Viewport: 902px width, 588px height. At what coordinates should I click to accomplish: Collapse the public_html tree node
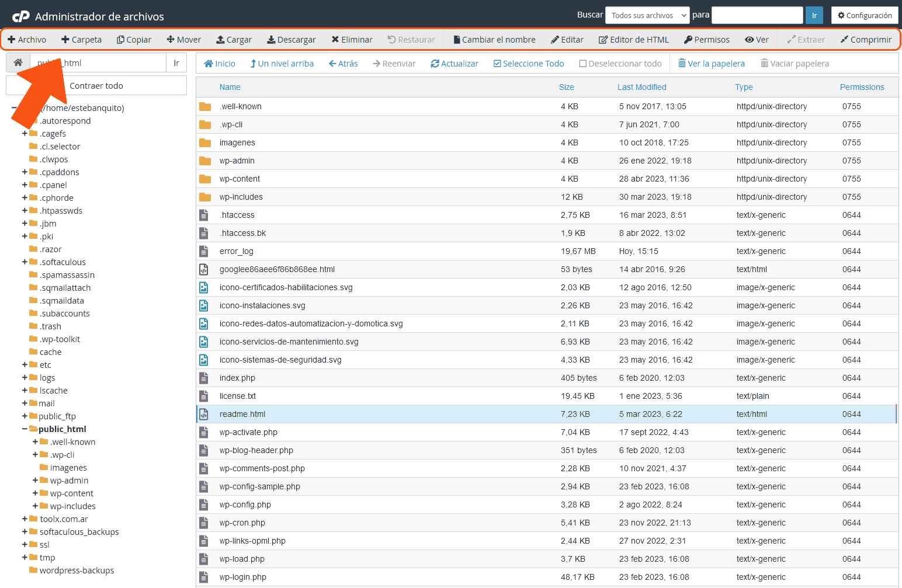pos(25,429)
